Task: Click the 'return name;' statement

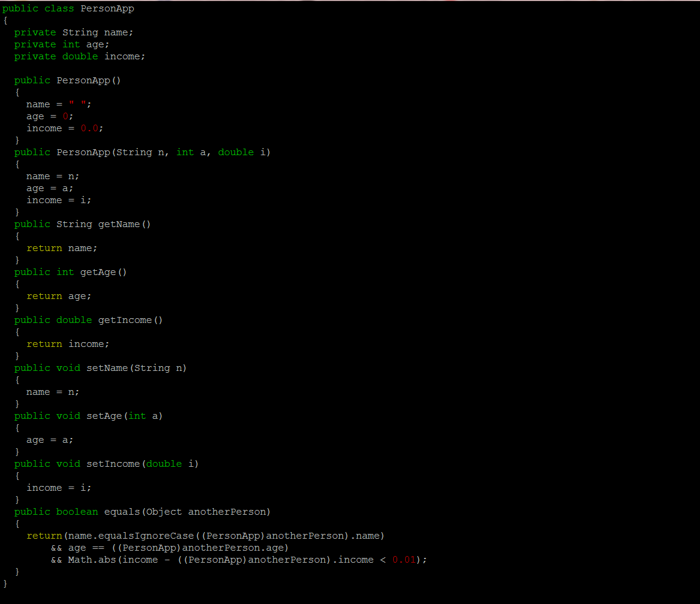Action: coord(62,248)
